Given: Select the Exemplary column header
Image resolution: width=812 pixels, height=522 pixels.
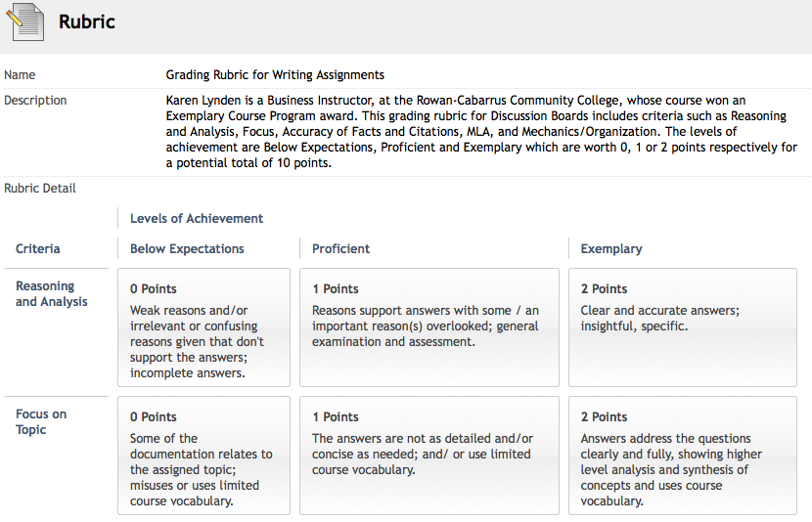Looking at the screenshot, I should point(611,249).
